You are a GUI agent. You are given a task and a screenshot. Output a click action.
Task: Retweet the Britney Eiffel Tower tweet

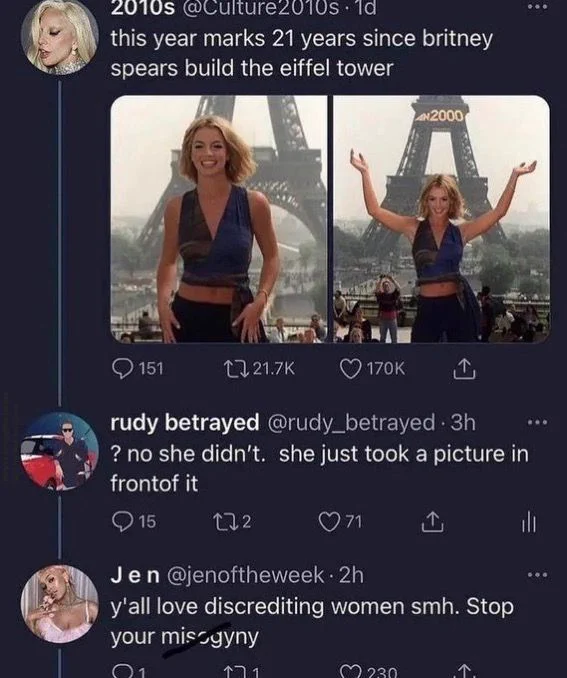259,369
